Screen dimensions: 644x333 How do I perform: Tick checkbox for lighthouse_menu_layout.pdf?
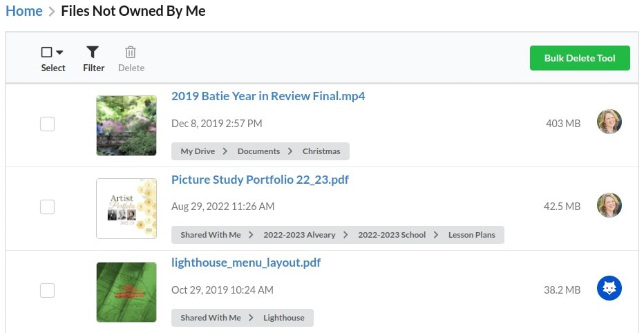[x=47, y=290]
